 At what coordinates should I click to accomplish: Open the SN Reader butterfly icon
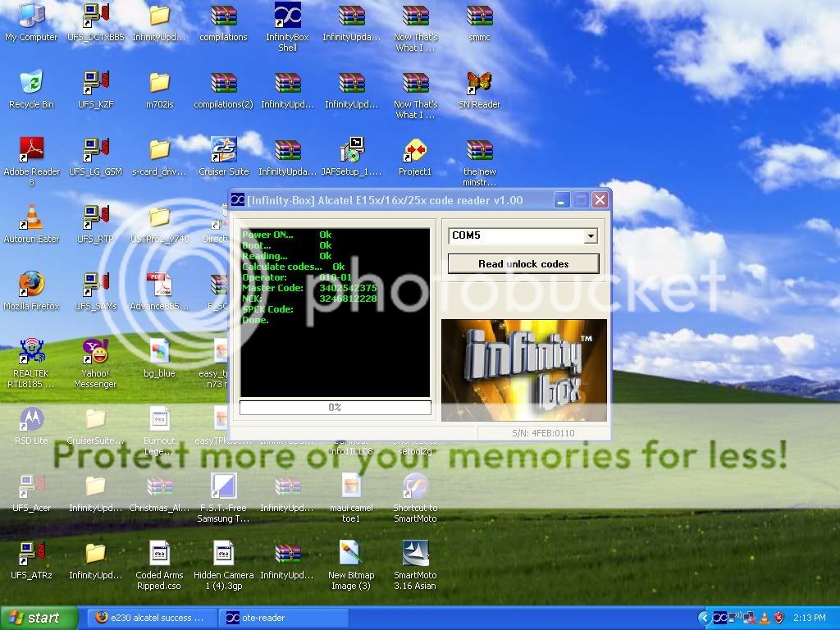point(479,83)
